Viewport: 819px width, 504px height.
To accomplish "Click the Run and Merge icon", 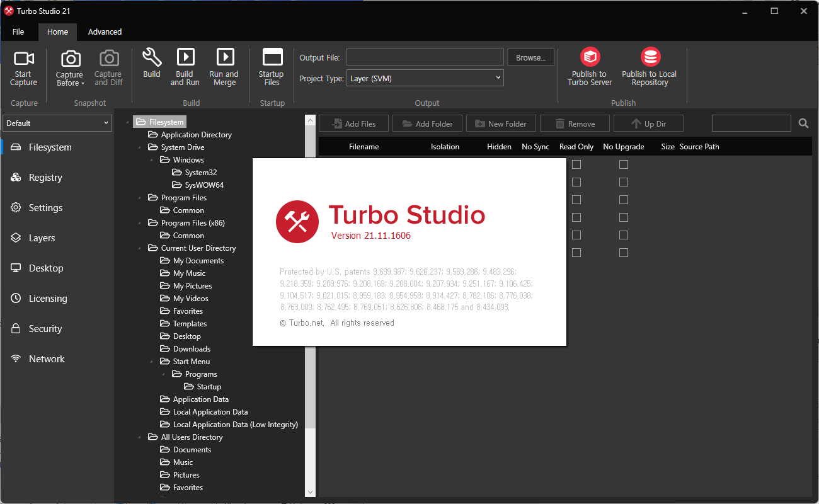I will [x=225, y=57].
